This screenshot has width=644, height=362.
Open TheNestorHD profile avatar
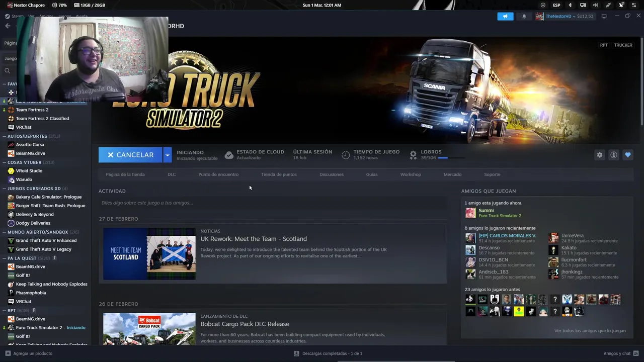539,16
